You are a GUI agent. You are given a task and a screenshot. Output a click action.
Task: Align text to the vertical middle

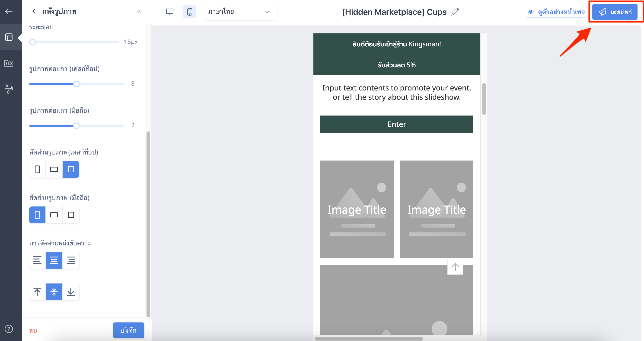(54, 292)
